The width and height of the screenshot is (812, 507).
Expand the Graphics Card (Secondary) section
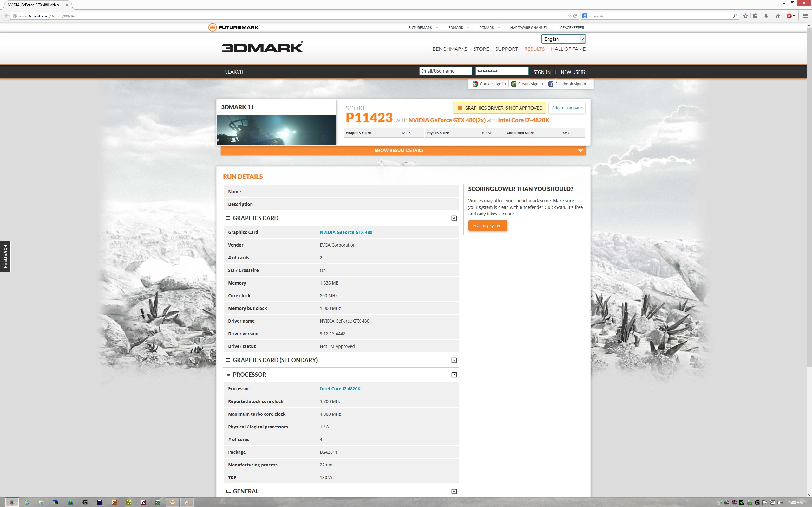tap(454, 360)
